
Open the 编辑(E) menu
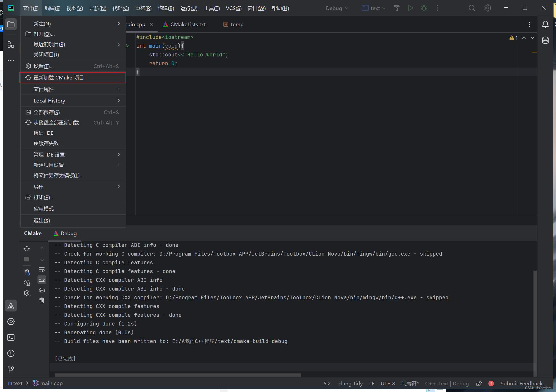tap(52, 8)
